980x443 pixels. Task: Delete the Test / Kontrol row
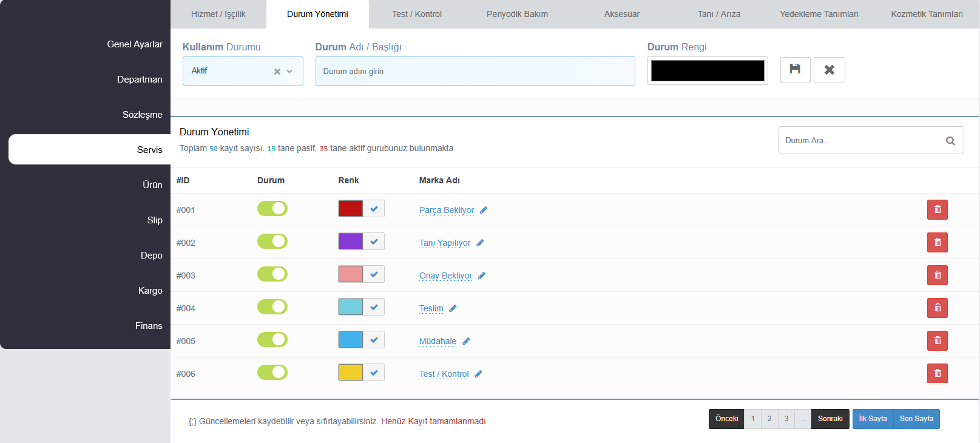937,373
